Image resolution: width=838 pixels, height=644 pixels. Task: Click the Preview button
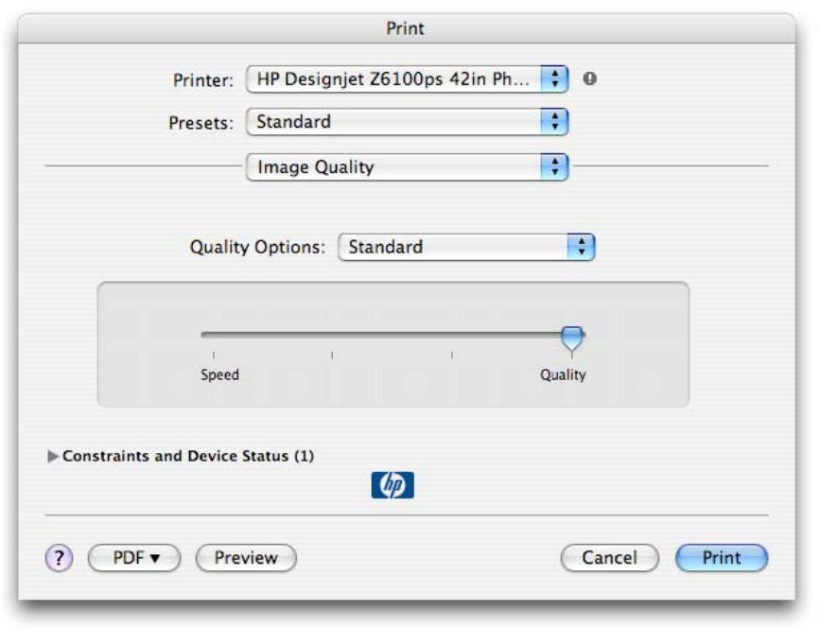246,558
